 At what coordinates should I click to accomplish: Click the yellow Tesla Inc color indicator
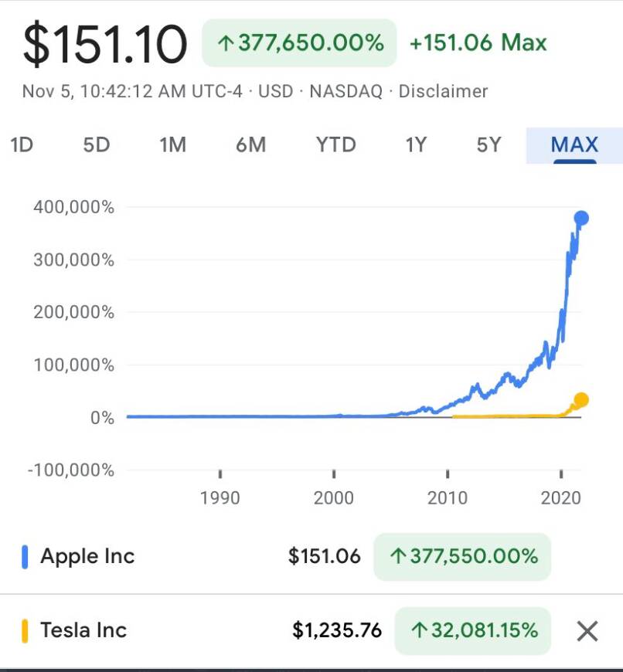point(25,630)
